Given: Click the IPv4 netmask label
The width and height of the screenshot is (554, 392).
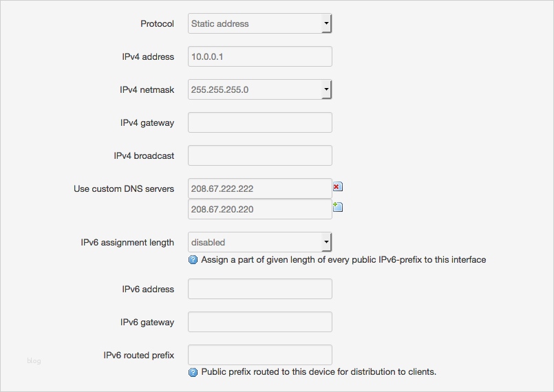Looking at the screenshot, I should (147, 89).
